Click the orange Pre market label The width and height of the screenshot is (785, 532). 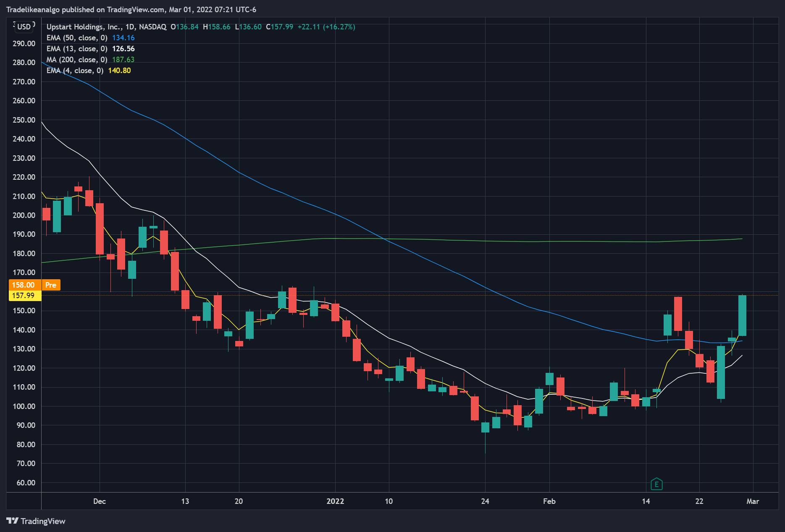pyautogui.click(x=51, y=285)
